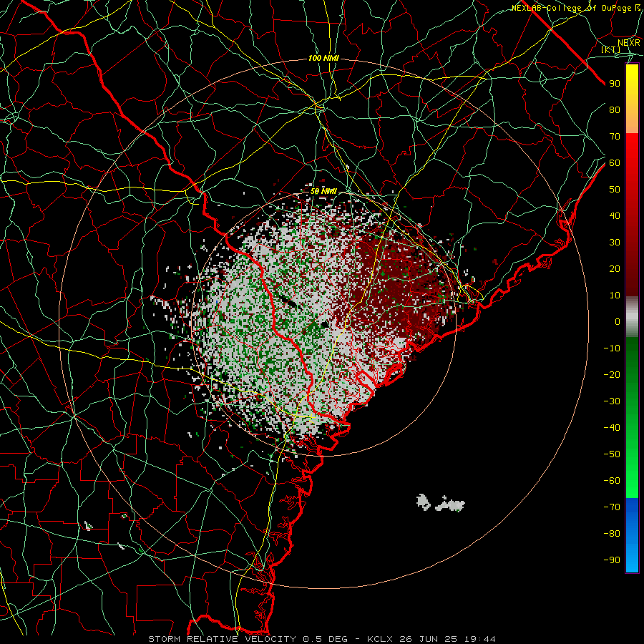Click the "STORM RELATIVE VELOCITY 0.5 DEG" caption text
This screenshot has width=644, height=644.
(248, 639)
